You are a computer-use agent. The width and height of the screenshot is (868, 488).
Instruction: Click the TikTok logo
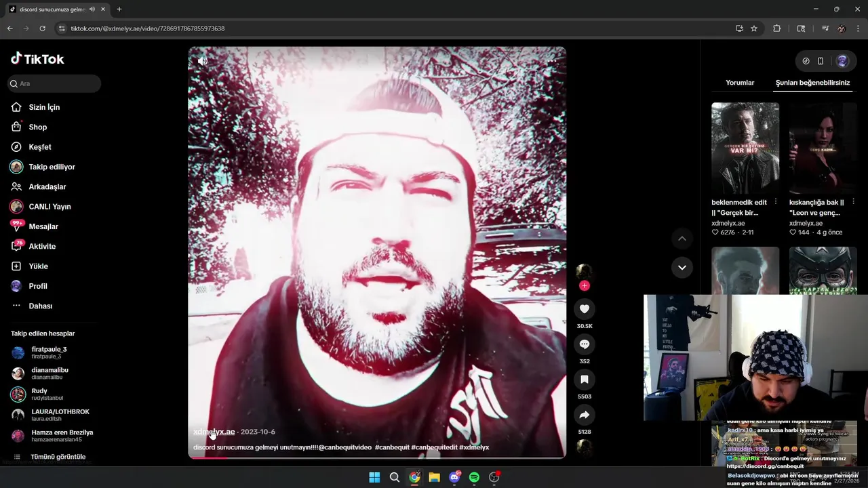[37, 59]
